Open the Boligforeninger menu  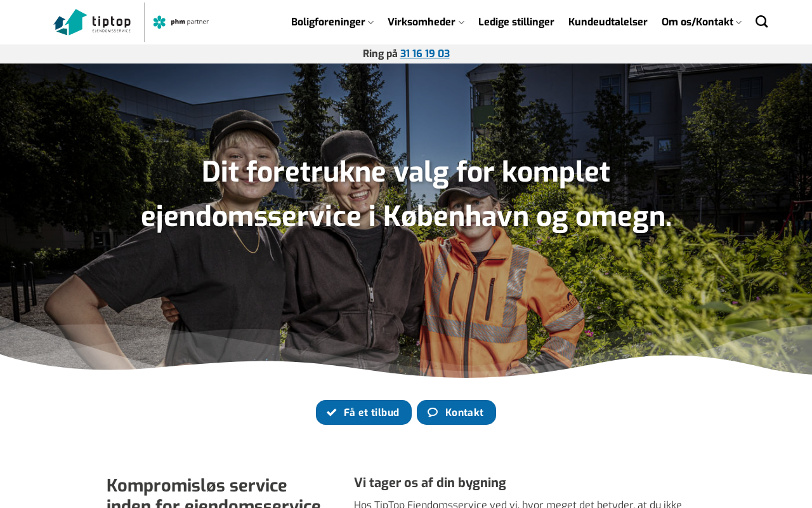(328, 22)
